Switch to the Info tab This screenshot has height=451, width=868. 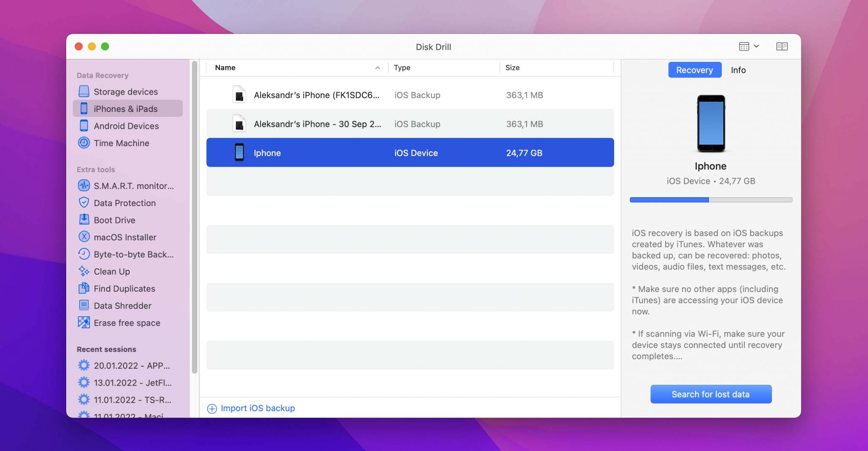point(738,70)
